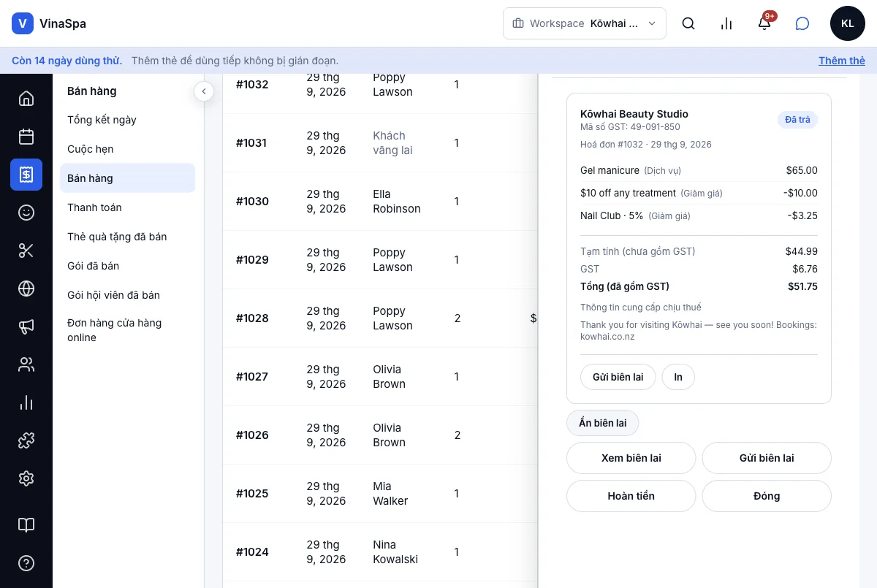Open the search icon in header
Image resolution: width=877 pixels, height=588 pixels.
pos(688,23)
